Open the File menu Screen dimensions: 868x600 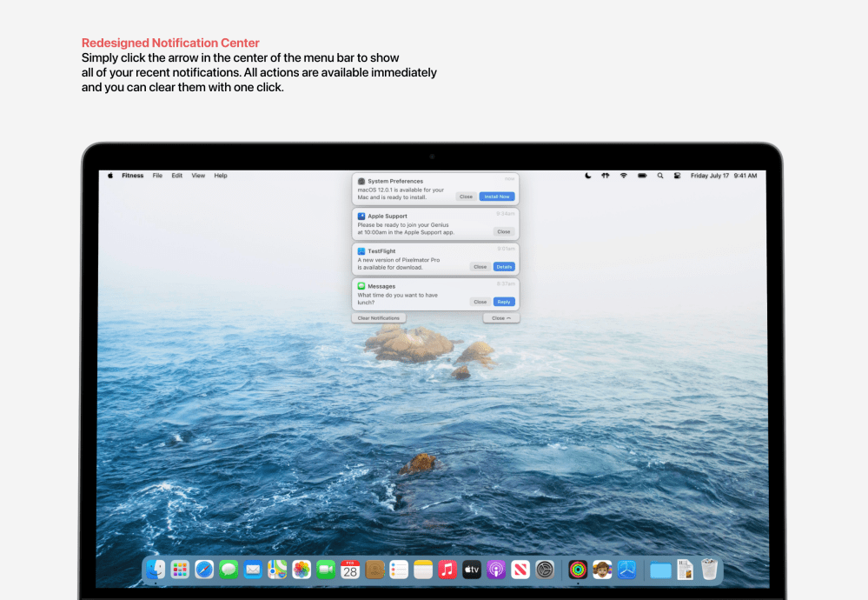click(157, 176)
